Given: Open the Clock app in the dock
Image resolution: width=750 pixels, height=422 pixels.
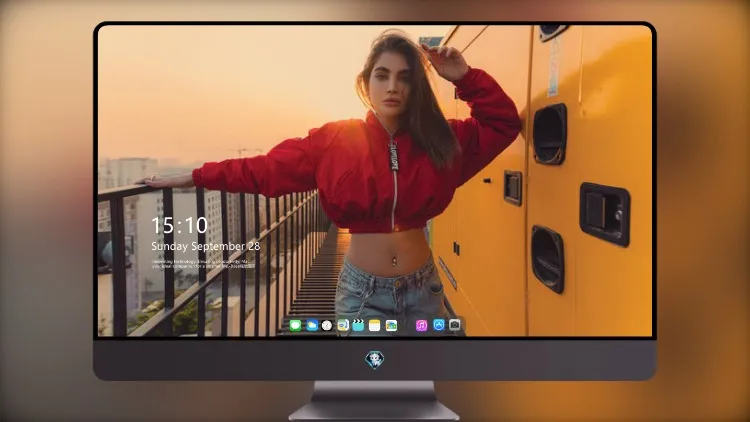Looking at the screenshot, I should (327, 325).
